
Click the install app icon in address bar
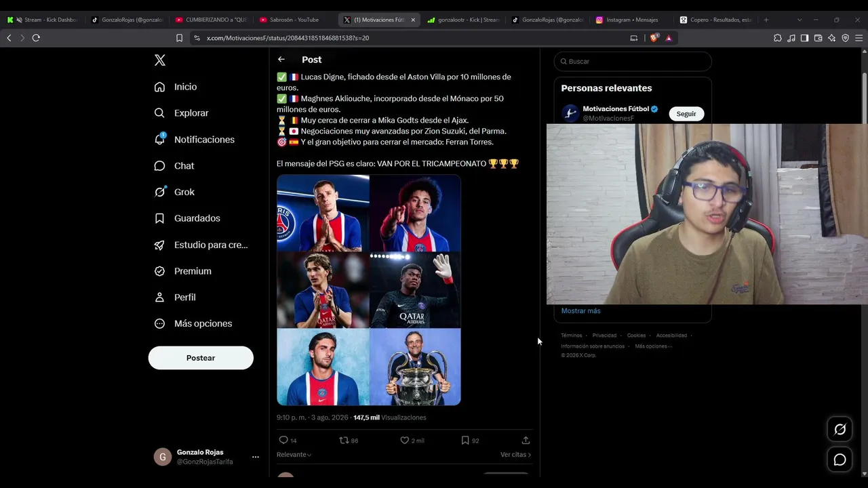click(x=634, y=38)
